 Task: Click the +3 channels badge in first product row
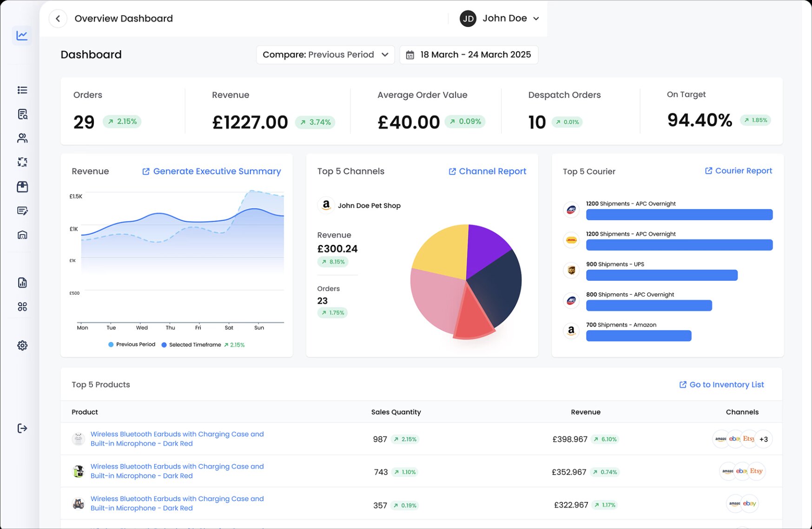[x=763, y=439]
